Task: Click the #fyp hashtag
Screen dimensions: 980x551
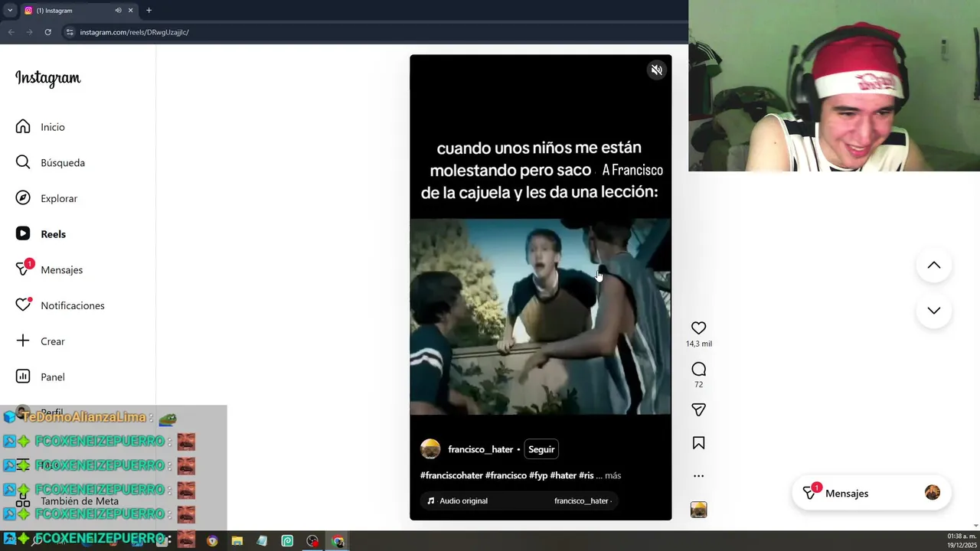Action: pos(538,475)
